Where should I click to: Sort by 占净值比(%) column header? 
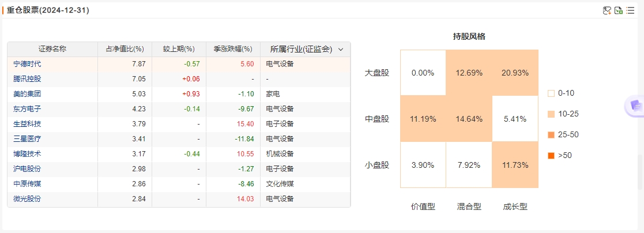click(x=125, y=50)
